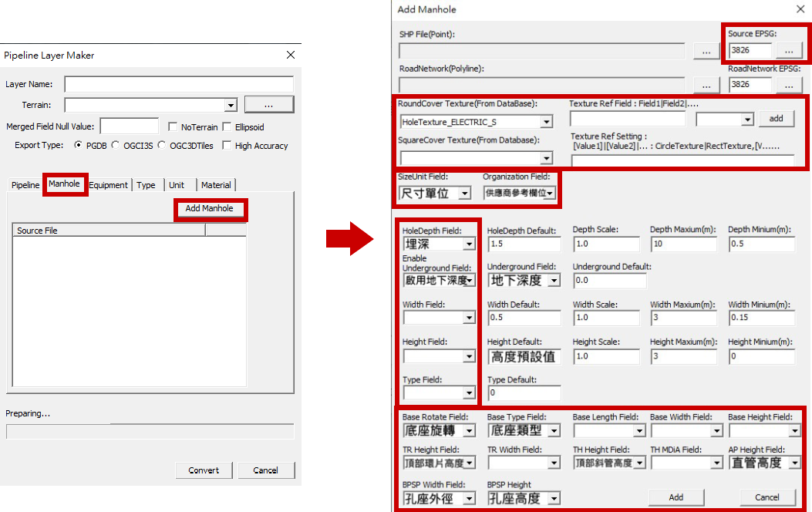Enable the NoTerrain checkbox
Image resolution: width=812 pixels, height=512 pixels.
pyautogui.click(x=174, y=126)
